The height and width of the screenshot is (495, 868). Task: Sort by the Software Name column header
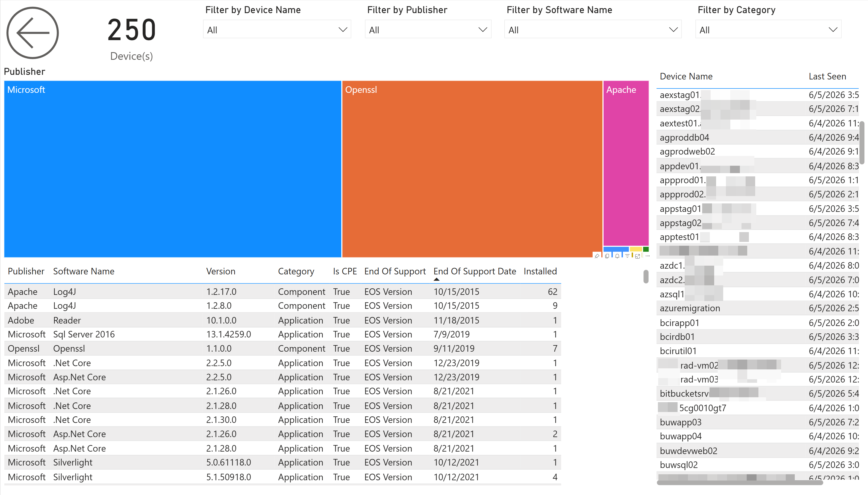(x=84, y=271)
